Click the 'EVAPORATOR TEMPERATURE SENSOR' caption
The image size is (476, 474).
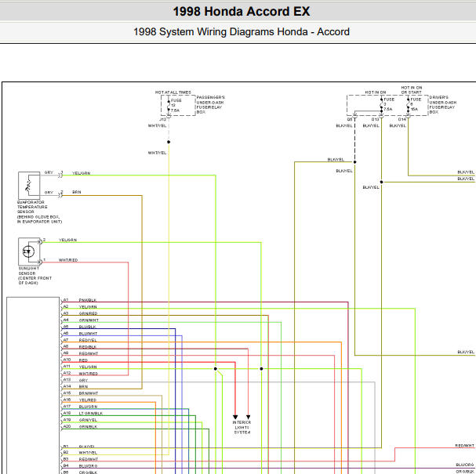[x=32, y=207]
